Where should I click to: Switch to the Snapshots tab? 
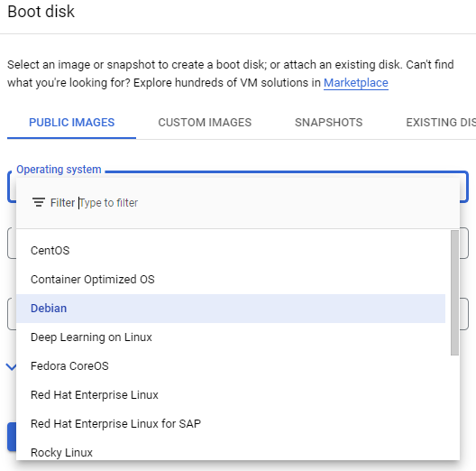point(329,123)
